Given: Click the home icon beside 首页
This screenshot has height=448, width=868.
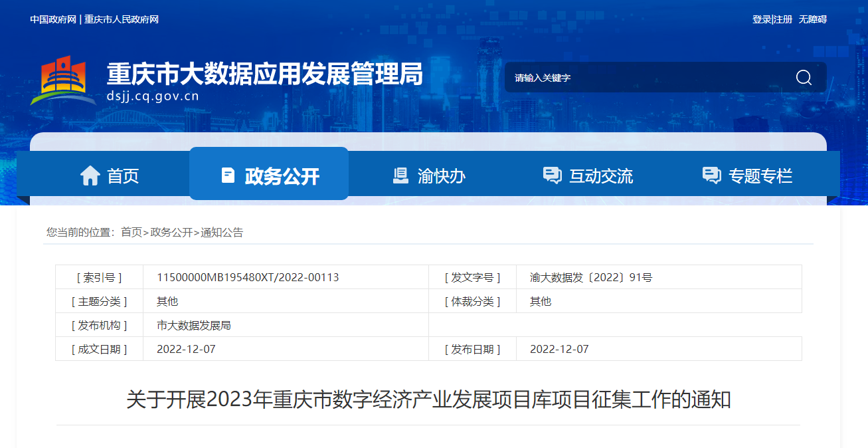Looking at the screenshot, I should [90, 175].
